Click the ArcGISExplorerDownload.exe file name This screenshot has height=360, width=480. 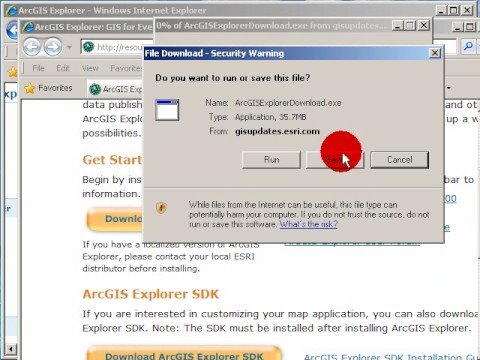[288, 103]
